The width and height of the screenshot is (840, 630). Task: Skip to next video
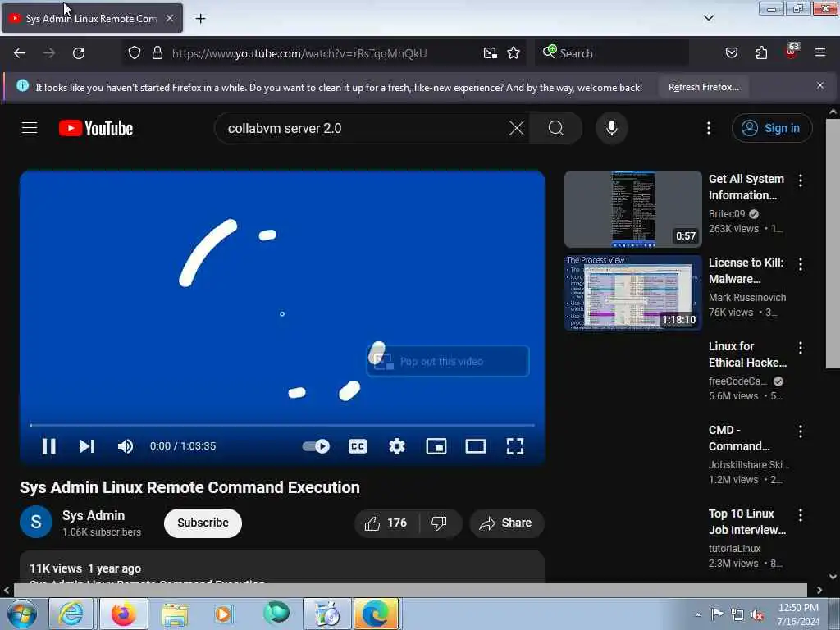pos(87,446)
